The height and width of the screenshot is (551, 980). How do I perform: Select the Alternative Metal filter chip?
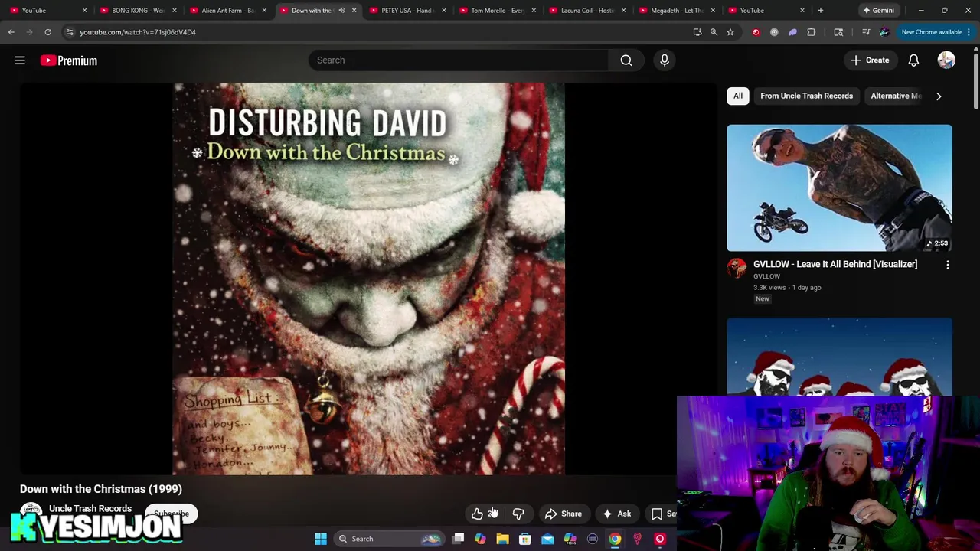[896, 96]
